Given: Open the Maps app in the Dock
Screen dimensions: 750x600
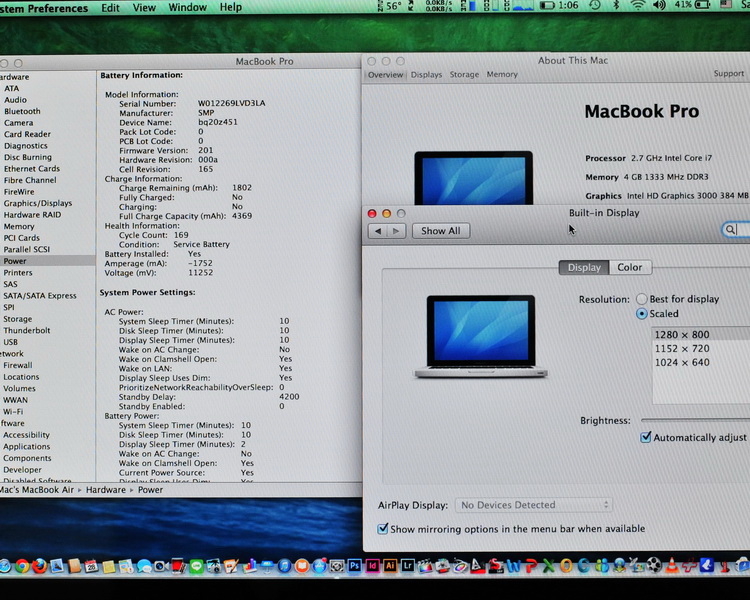Looking at the screenshot, I should click(x=125, y=567).
